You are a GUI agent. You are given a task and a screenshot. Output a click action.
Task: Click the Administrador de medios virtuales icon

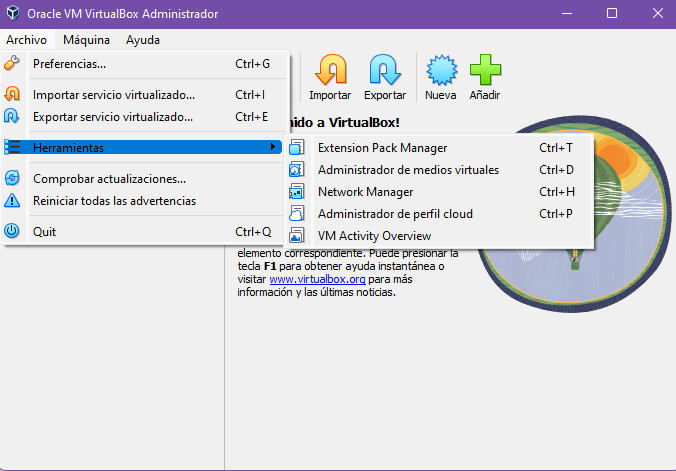[297, 170]
